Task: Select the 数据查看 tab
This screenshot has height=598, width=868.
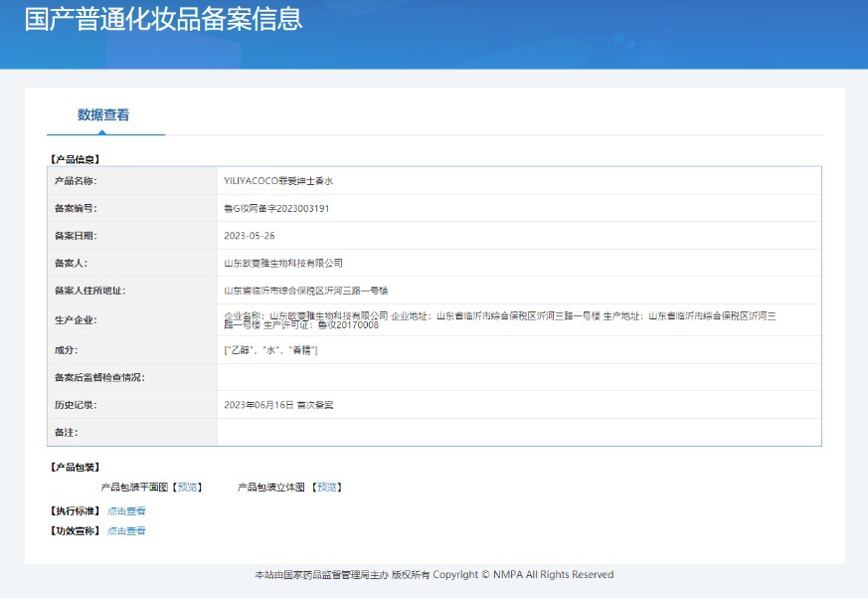Action: tap(103, 114)
